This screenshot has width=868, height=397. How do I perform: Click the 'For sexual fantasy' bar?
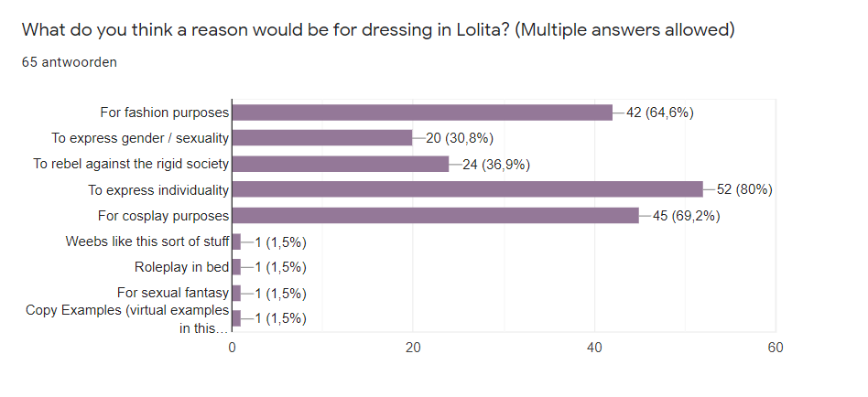click(x=236, y=293)
